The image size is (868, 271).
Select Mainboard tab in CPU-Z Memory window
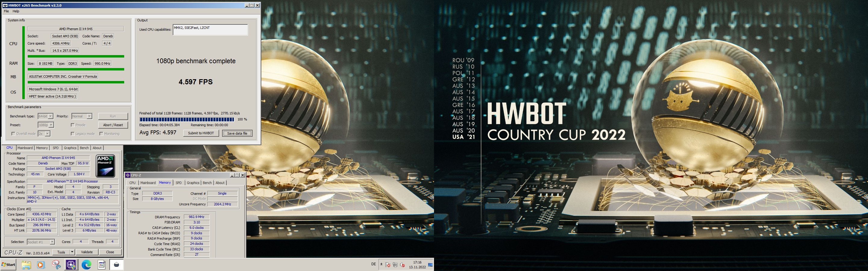[x=148, y=183]
